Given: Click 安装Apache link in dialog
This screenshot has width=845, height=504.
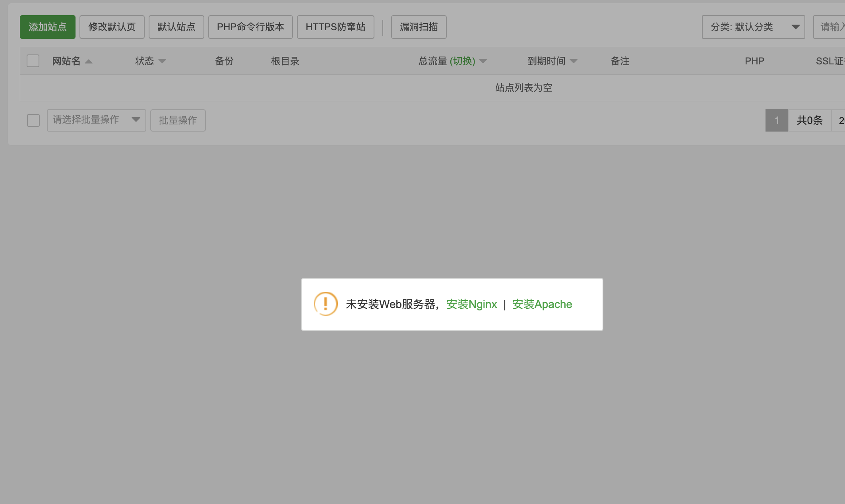Looking at the screenshot, I should pyautogui.click(x=542, y=304).
